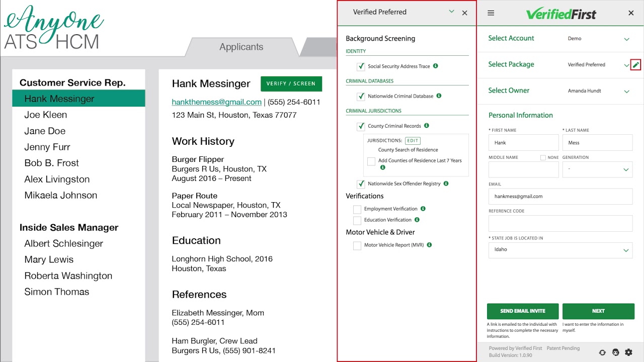
Task: Uncheck Nationwide Sex Offender Registry
Action: (x=361, y=184)
